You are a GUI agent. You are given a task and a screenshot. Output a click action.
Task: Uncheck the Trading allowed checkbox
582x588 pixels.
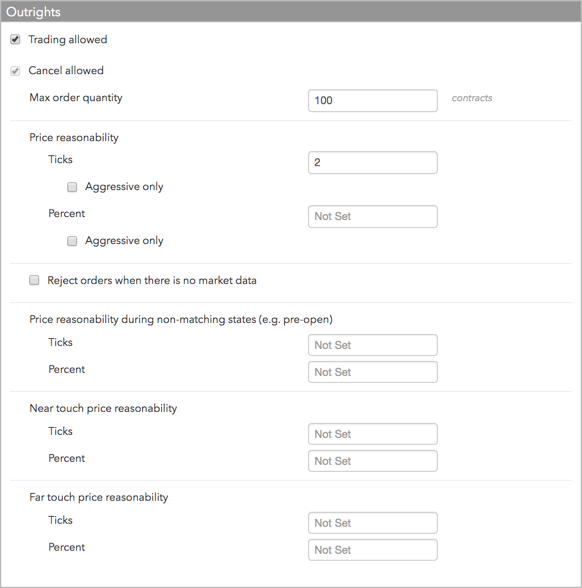(15, 39)
